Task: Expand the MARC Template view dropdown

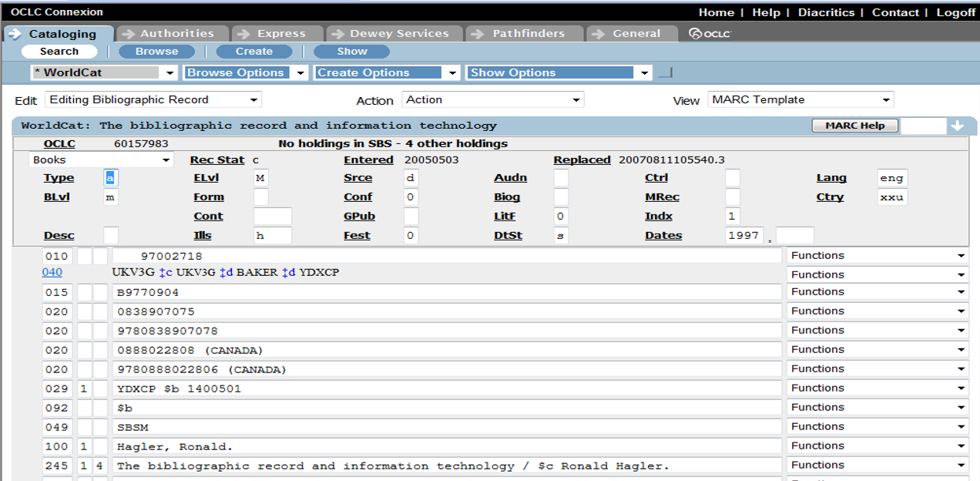Action: pyautogui.click(x=800, y=99)
